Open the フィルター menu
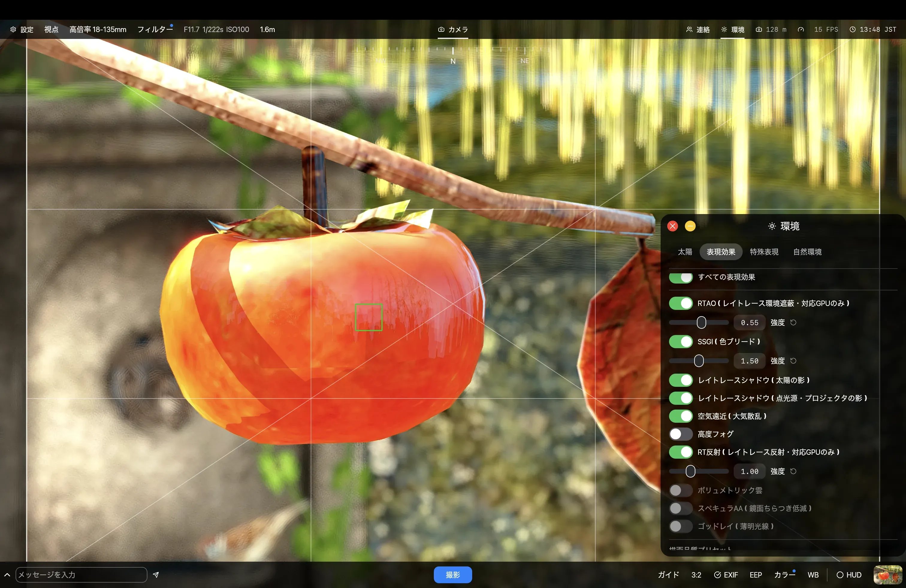The height and width of the screenshot is (588, 906). (155, 29)
